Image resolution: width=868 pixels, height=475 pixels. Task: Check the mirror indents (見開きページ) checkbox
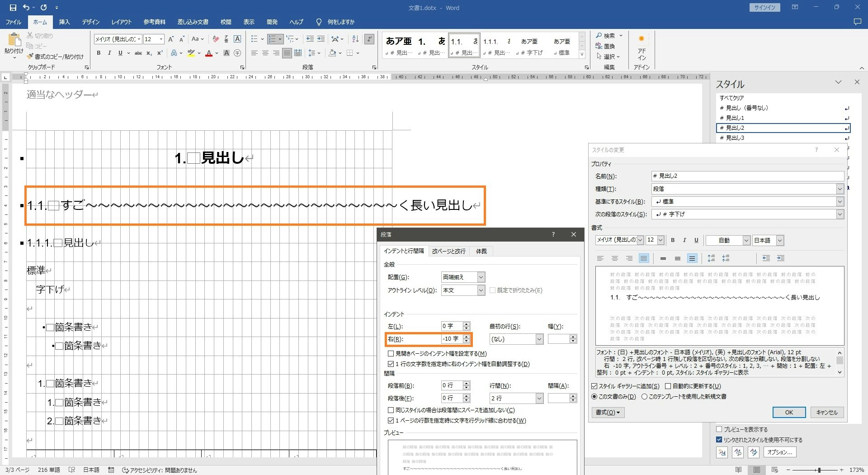(x=391, y=354)
